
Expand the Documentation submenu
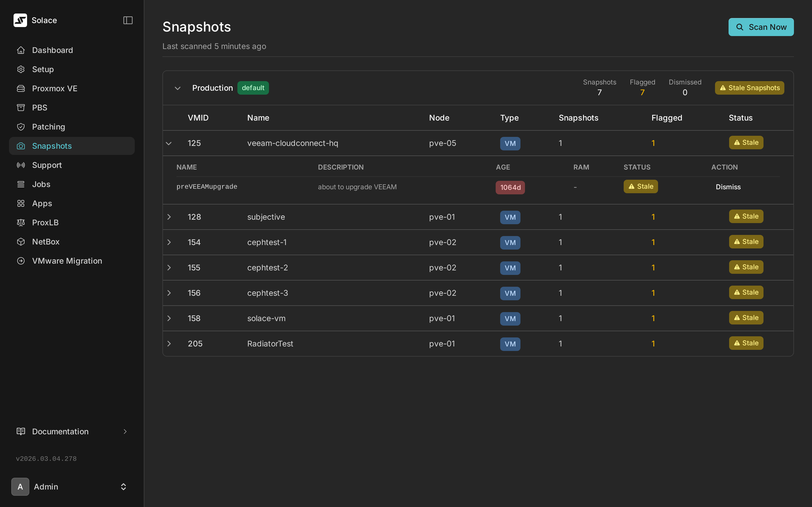pyautogui.click(x=125, y=432)
